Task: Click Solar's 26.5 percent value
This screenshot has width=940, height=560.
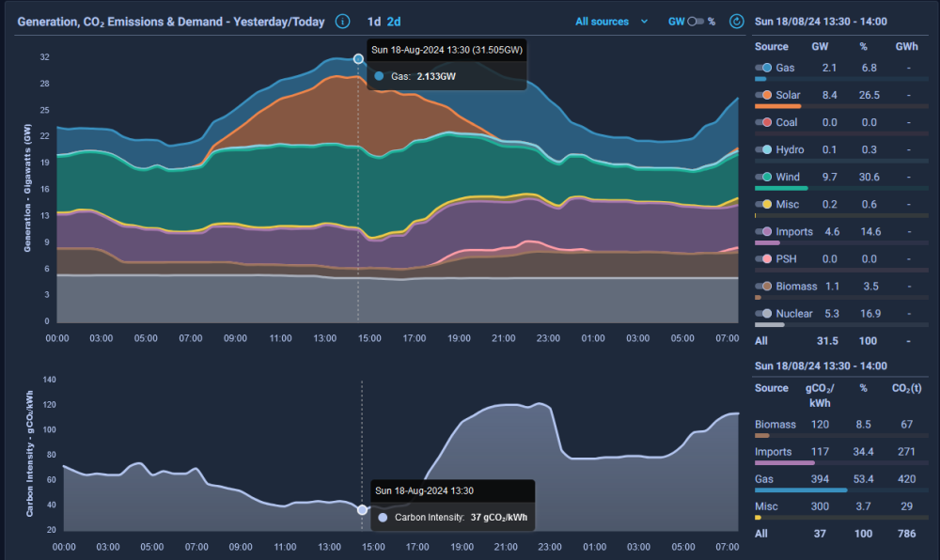Action: coord(869,95)
